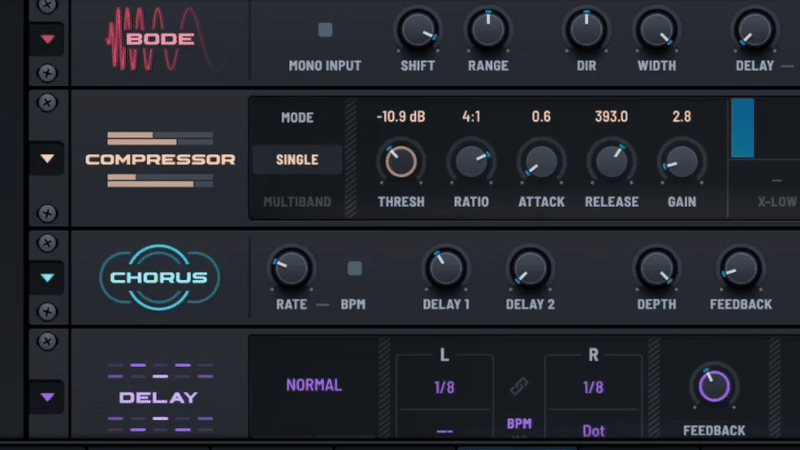
Task: Toggle the chain link icon between L and R
Action: click(x=519, y=386)
